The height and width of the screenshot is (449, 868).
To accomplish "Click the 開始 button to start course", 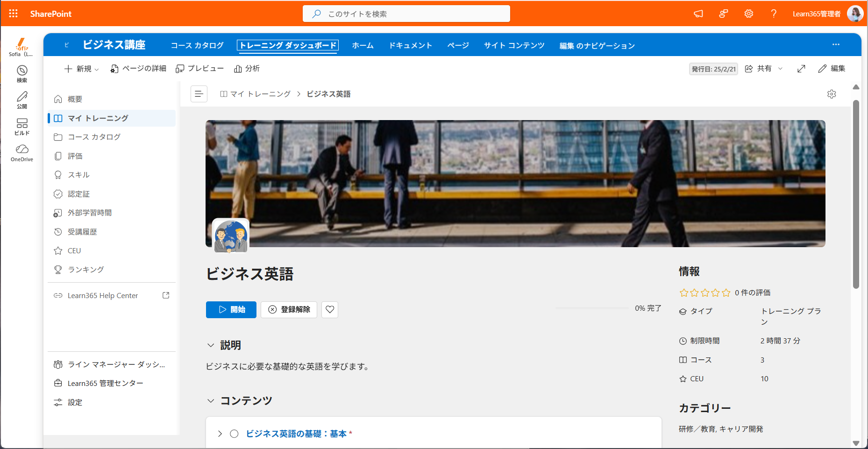I will (231, 309).
